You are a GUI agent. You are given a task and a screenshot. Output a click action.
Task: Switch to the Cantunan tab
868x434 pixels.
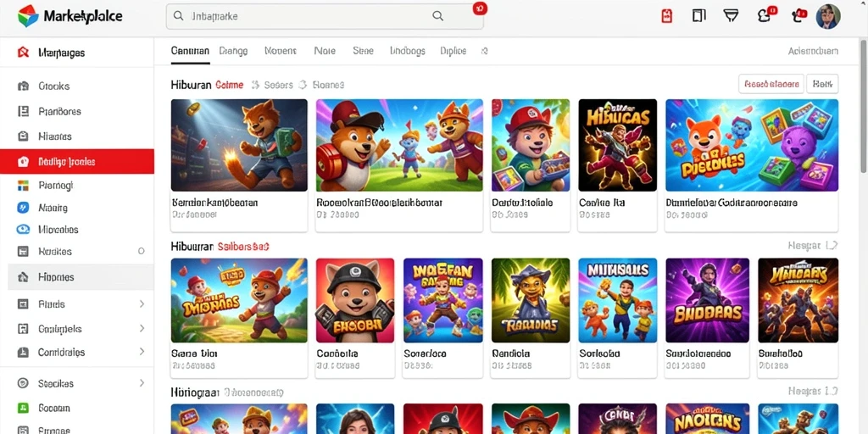pos(190,51)
